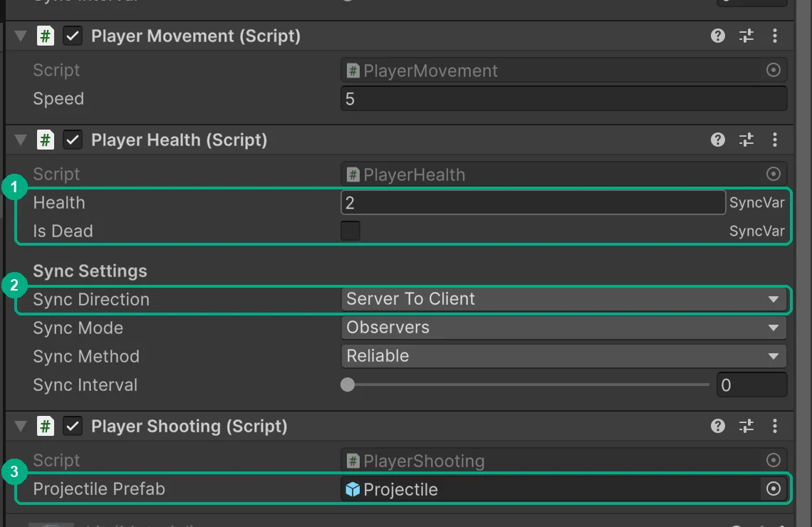Open object picker for Projectile Prefab field

(773, 489)
